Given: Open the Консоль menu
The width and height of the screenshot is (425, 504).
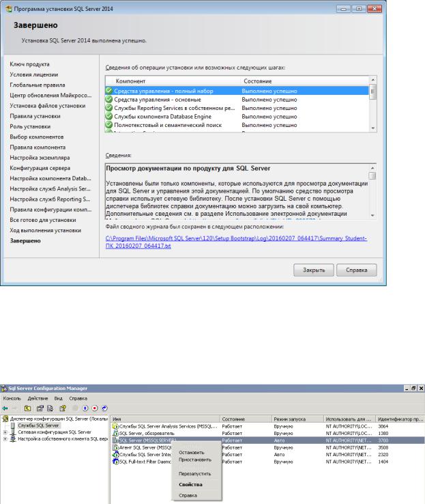Looking at the screenshot, I should coord(12,398).
